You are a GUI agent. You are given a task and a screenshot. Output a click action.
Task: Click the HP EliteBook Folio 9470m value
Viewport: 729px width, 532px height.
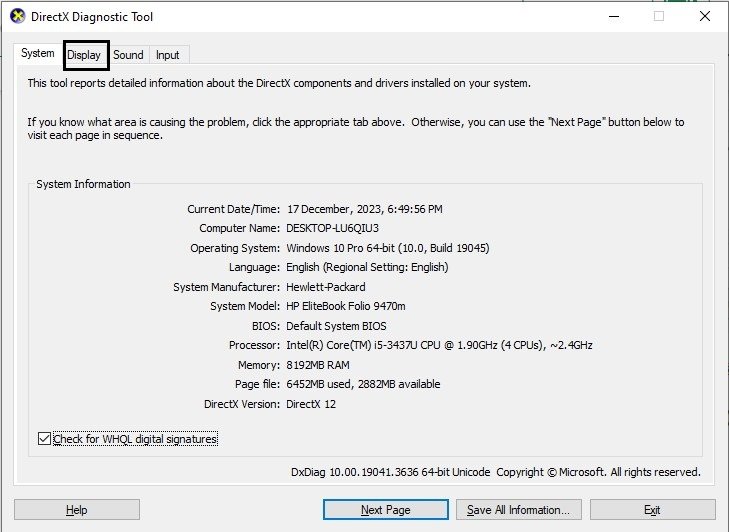(x=346, y=306)
